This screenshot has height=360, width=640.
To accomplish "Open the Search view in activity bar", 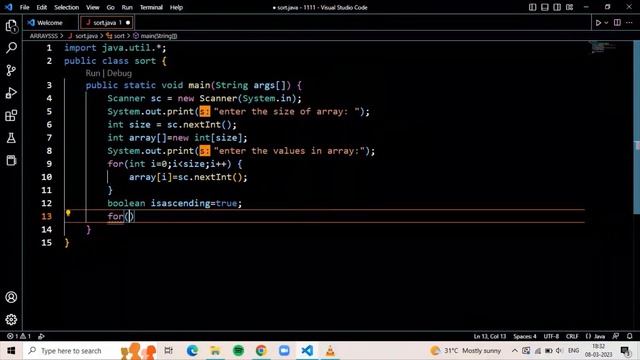I will 11,48.
